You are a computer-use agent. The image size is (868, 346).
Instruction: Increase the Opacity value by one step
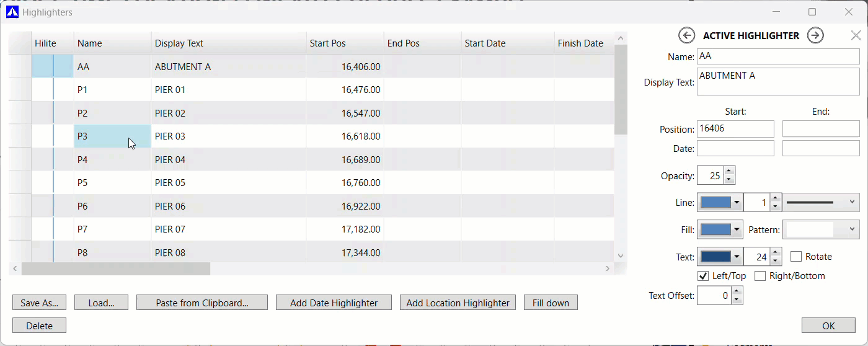(729, 171)
